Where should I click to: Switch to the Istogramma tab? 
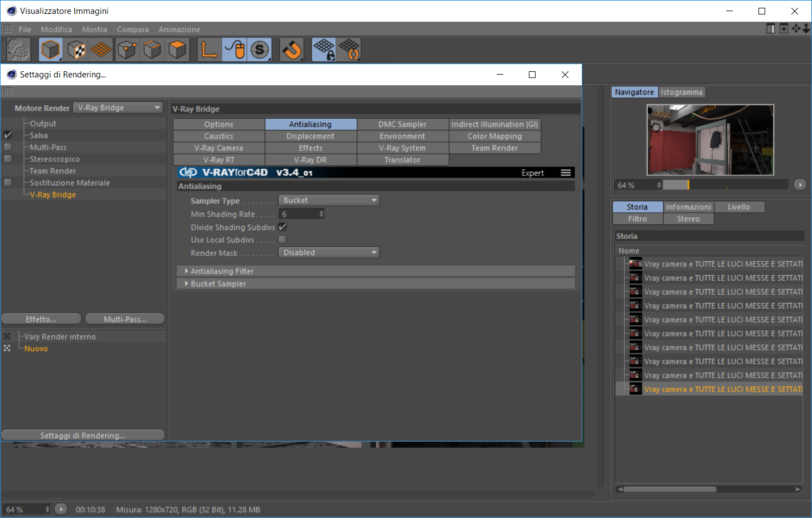(x=682, y=92)
